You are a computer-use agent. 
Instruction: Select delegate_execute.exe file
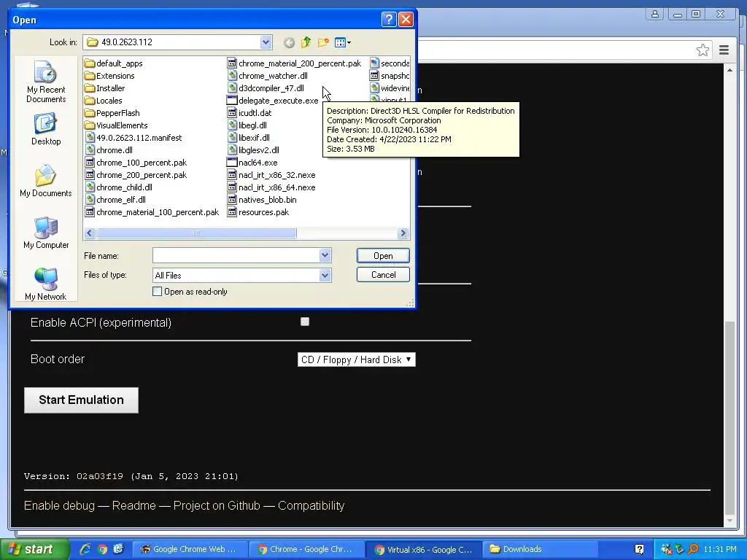click(x=273, y=101)
